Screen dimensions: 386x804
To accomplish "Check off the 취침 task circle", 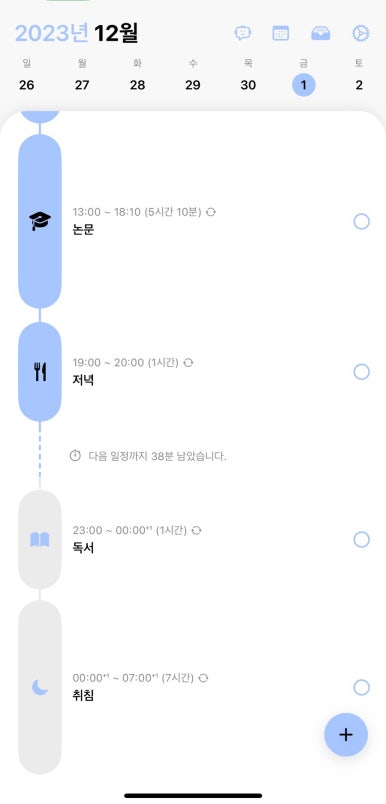I will [361, 687].
